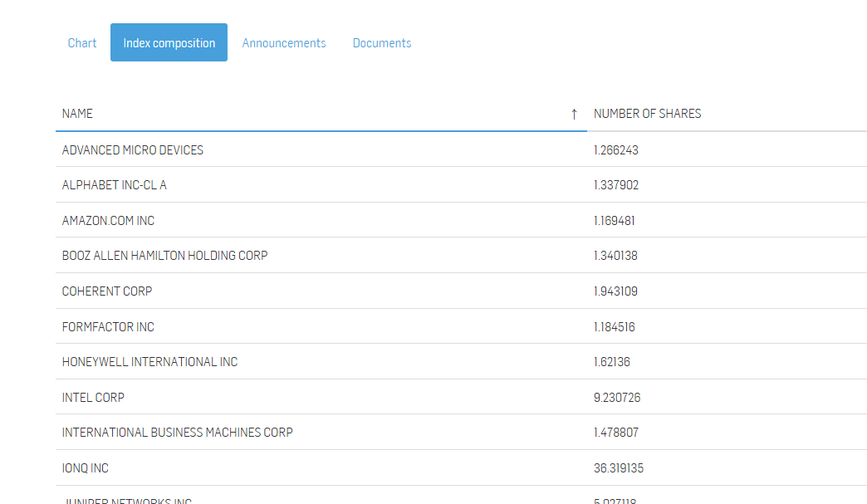
Task: Select IONQ INC name
Action: click(86, 468)
